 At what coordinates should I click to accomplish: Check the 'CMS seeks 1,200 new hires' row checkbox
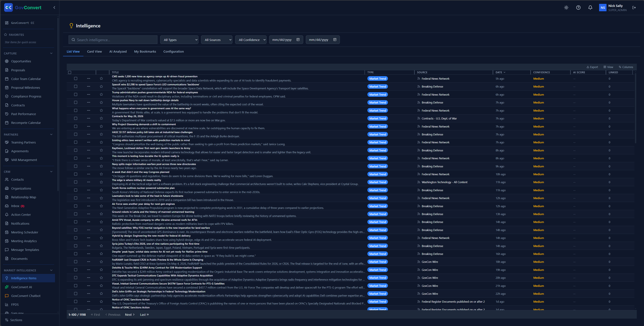(75, 78)
